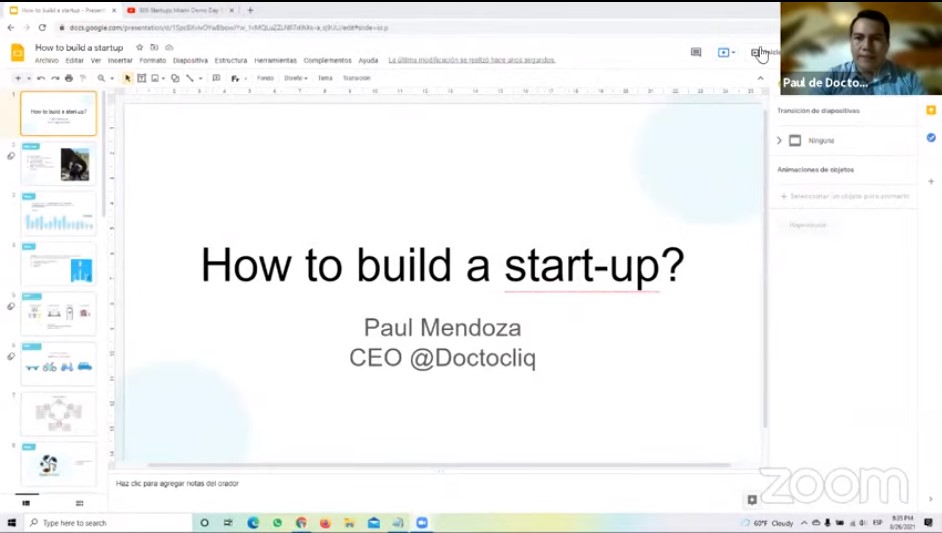The image size is (942, 533).
Task: Select the text box tool
Action: point(142,78)
